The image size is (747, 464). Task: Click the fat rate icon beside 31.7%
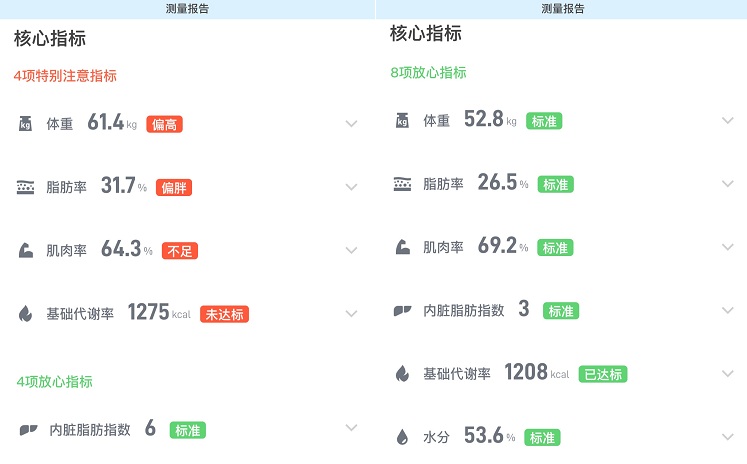25,187
